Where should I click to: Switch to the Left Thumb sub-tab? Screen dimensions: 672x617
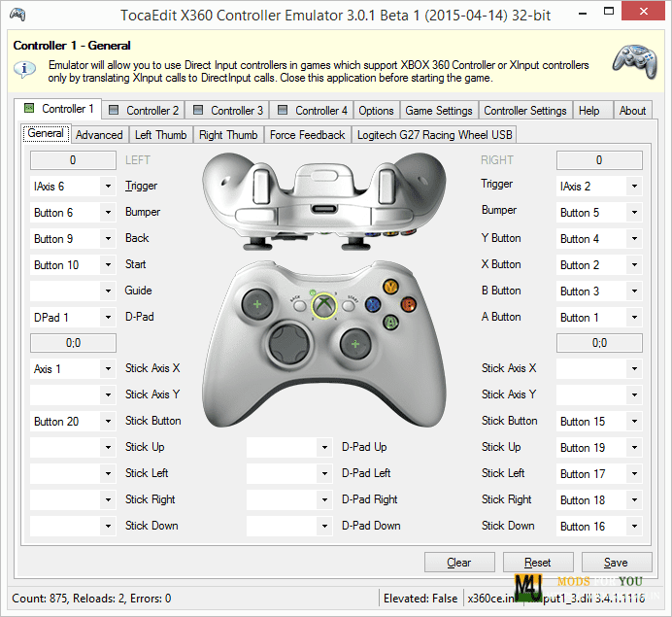point(160,135)
